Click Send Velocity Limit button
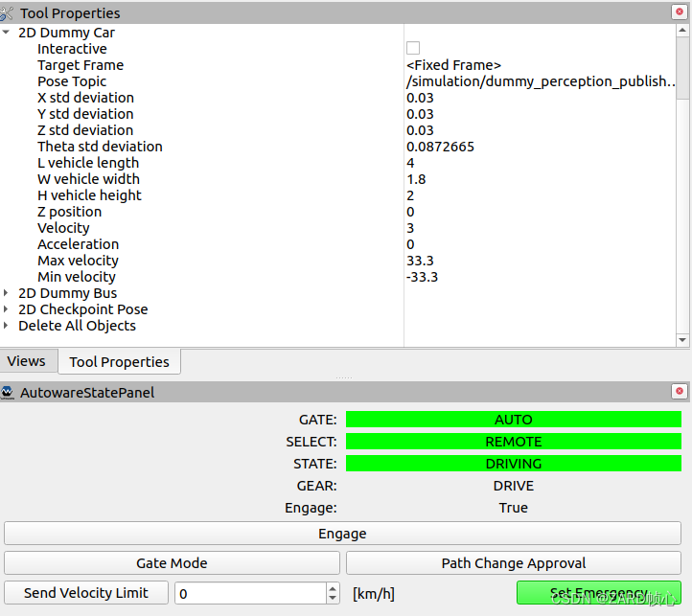The image size is (692, 616). click(86, 593)
